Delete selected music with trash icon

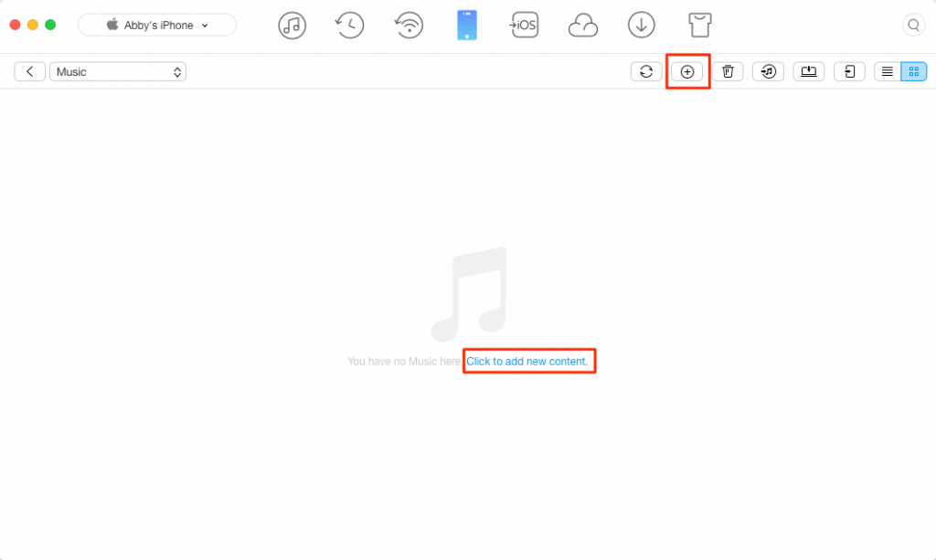pos(728,71)
